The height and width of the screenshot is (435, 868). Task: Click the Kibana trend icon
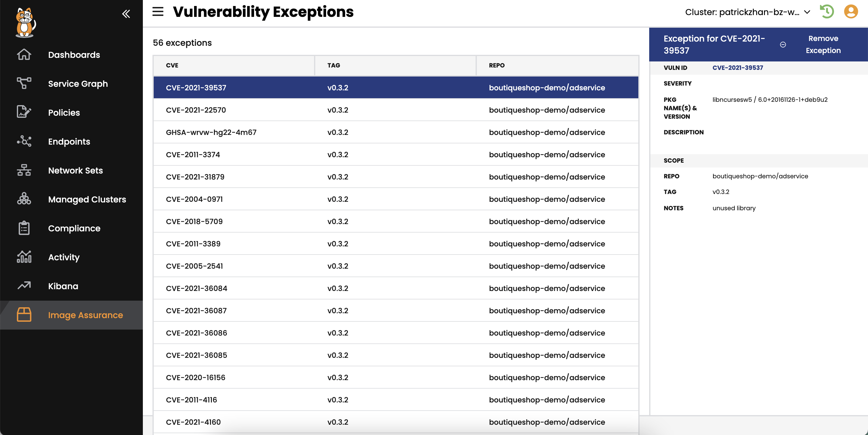(x=24, y=286)
